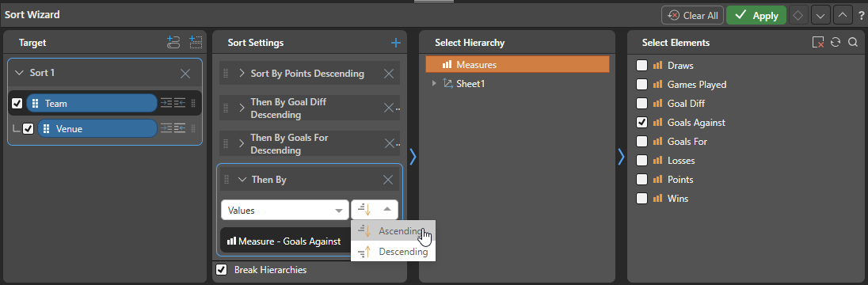
Task: Click the refresh icon in Select Elements
Action: [836, 43]
